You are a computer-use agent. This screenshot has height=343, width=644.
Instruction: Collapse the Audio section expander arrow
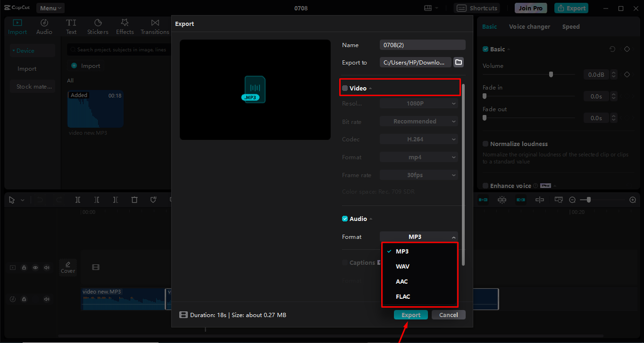pyautogui.click(x=371, y=219)
